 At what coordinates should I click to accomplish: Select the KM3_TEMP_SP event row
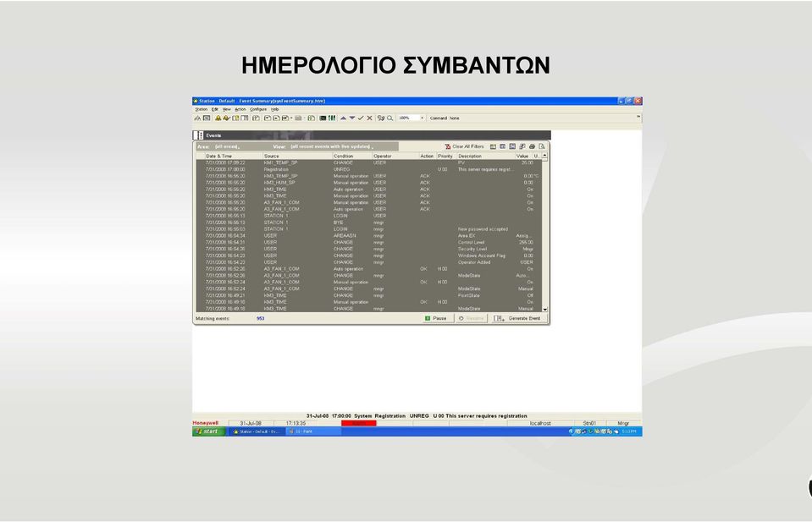[368, 176]
